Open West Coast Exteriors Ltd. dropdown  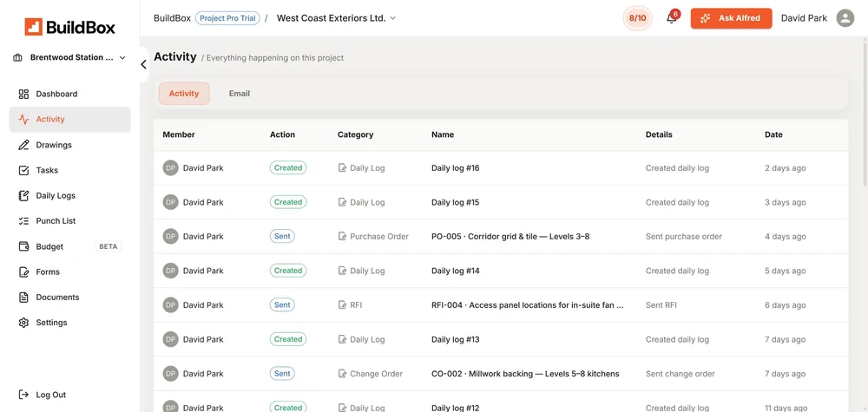[x=336, y=18]
